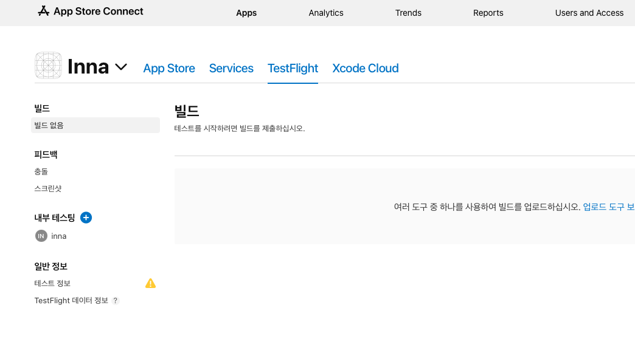Image resolution: width=635 pixels, height=364 pixels.
Task: Click the 피드백 sidebar heading
Action: [x=46, y=154]
